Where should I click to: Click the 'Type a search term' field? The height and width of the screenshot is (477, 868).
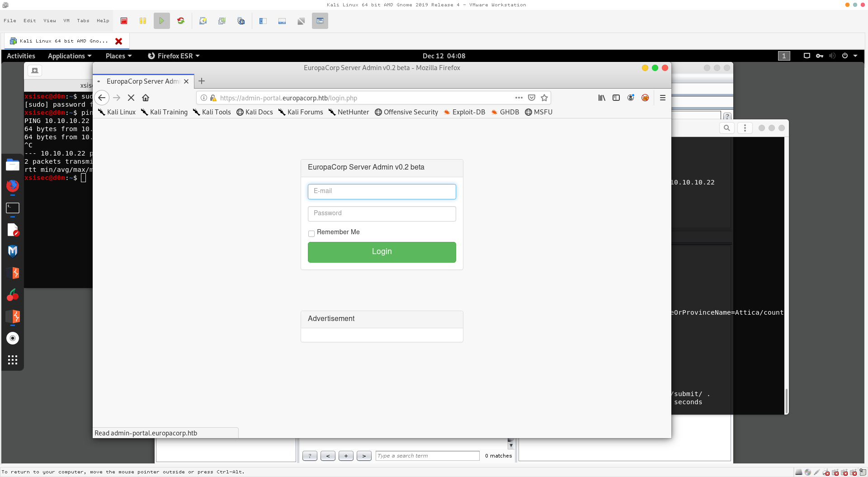point(427,456)
